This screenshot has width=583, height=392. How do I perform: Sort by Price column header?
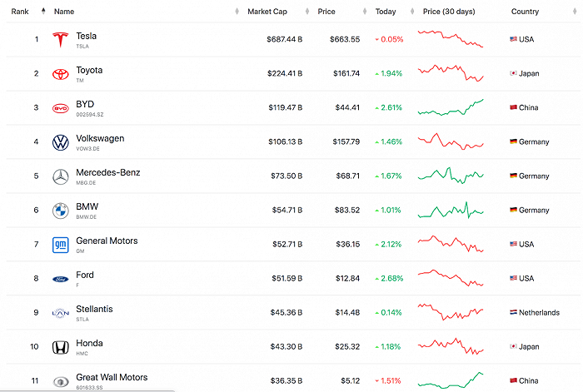pyautogui.click(x=326, y=12)
